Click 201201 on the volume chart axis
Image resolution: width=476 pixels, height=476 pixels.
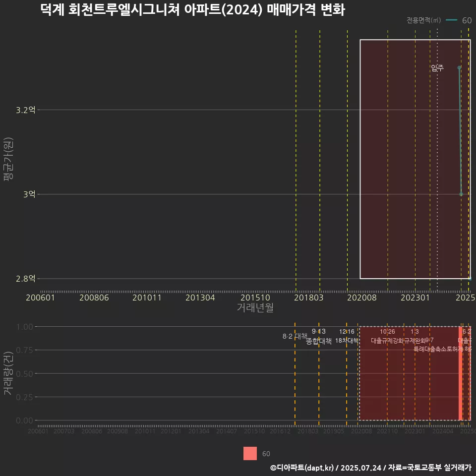tap(171, 431)
